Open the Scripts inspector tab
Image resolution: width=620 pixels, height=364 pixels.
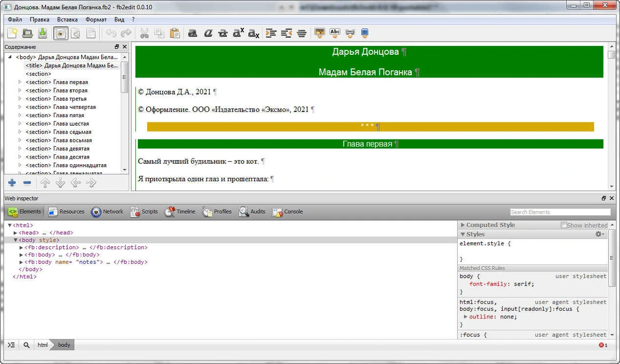click(144, 212)
